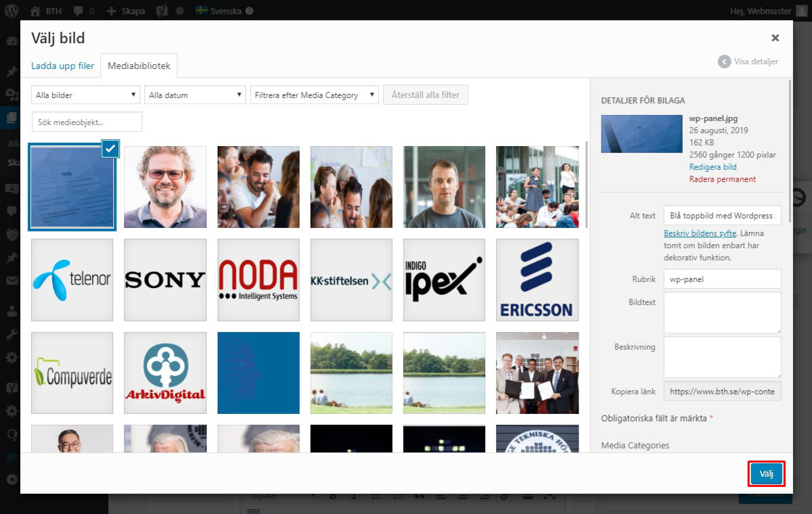Open Filtrera efter Media Category dropdown

(x=314, y=95)
